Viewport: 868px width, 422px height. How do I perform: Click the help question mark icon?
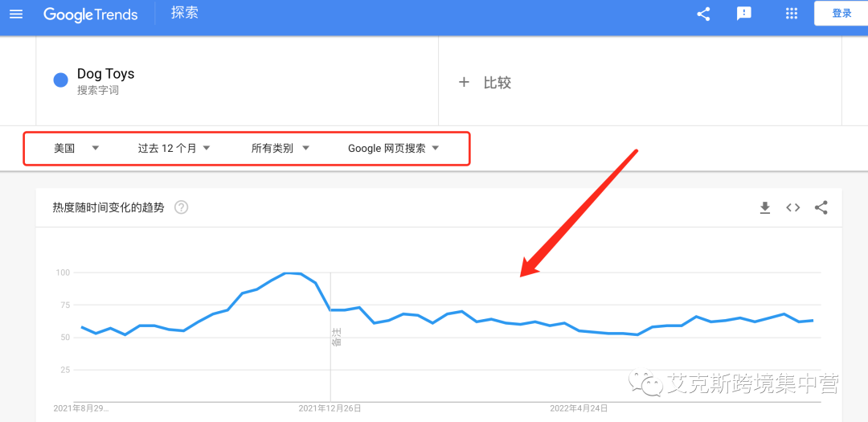click(182, 207)
